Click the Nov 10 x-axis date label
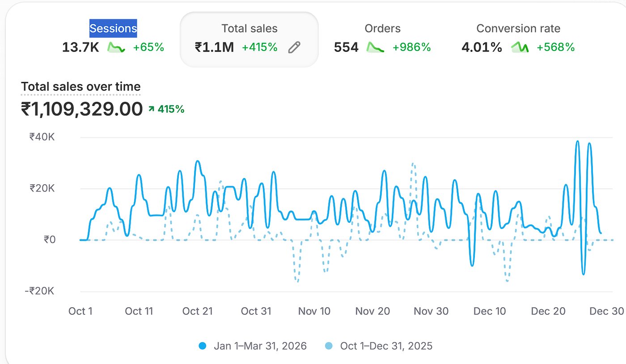Viewport: 626px width, 364px height. click(314, 311)
